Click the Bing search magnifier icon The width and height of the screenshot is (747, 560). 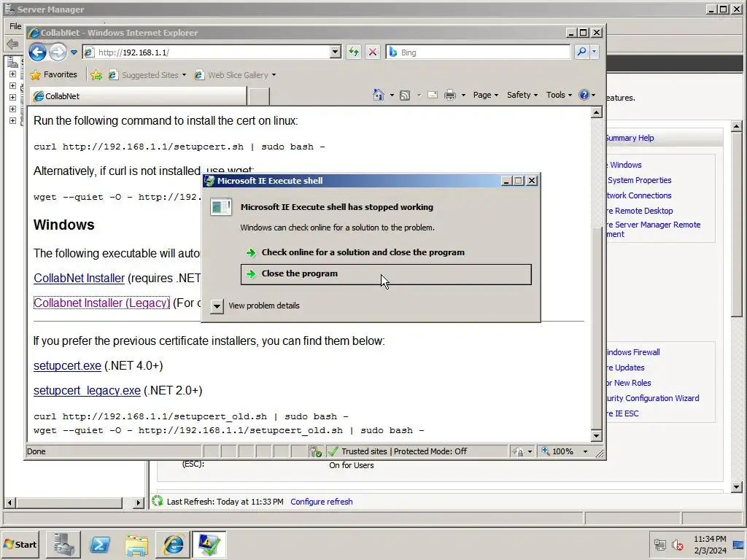(581, 52)
